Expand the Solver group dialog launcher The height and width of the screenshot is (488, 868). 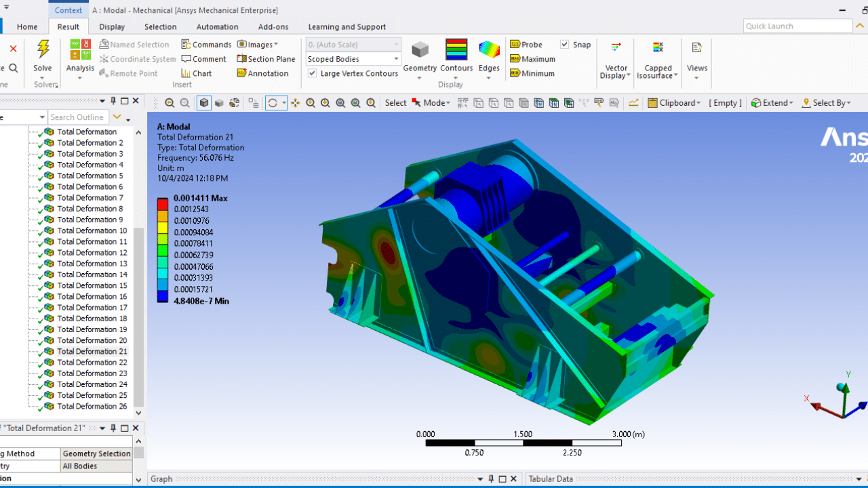(57, 85)
